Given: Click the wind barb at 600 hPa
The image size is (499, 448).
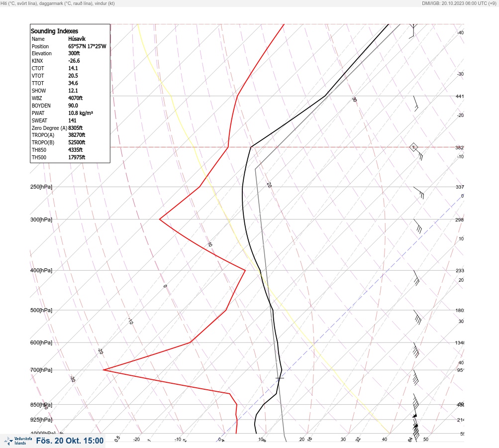Looking at the screenshot, I should pyautogui.click(x=416, y=349).
